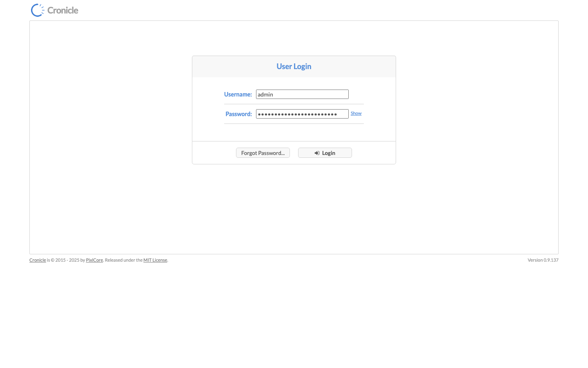
Task: Click the Username label
Action: click(x=238, y=94)
